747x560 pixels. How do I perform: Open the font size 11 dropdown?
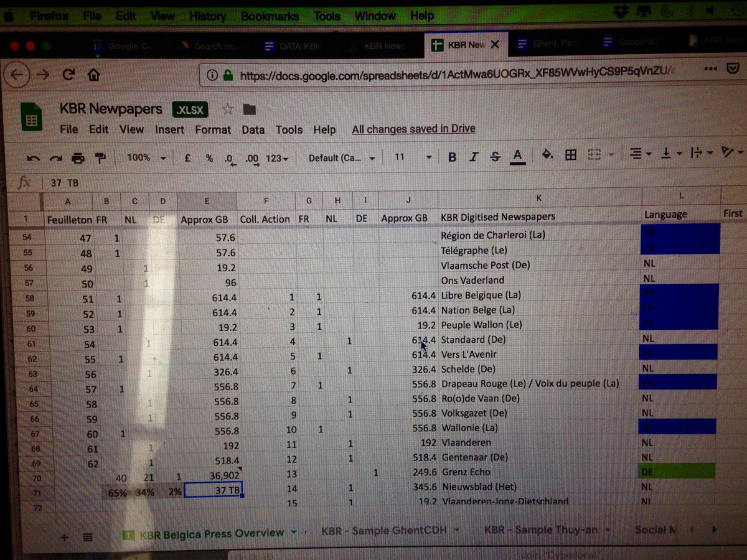(413, 157)
